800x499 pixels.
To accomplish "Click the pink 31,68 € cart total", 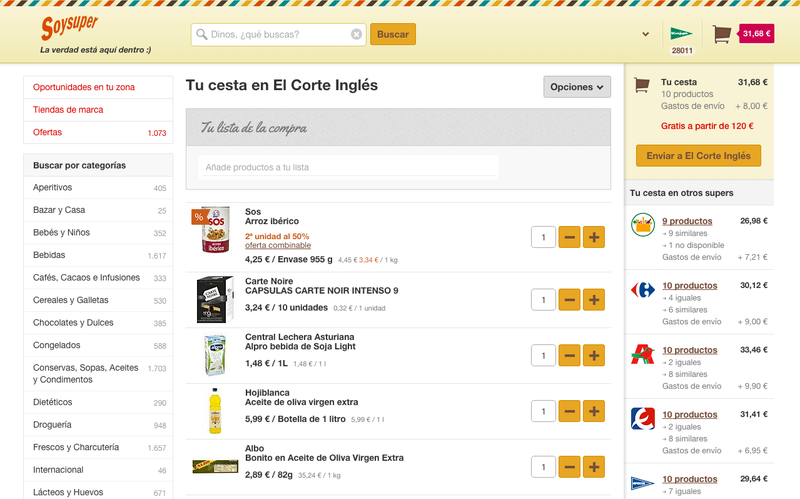I will pyautogui.click(x=757, y=34).
